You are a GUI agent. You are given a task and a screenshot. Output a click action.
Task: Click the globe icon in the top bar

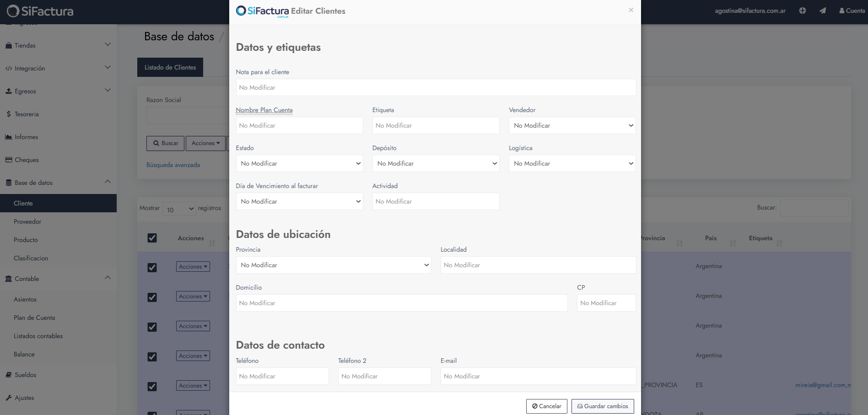point(803,11)
